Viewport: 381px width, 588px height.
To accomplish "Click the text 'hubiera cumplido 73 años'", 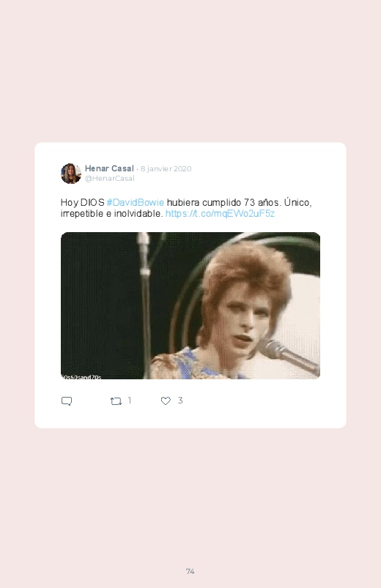I will pos(223,203).
